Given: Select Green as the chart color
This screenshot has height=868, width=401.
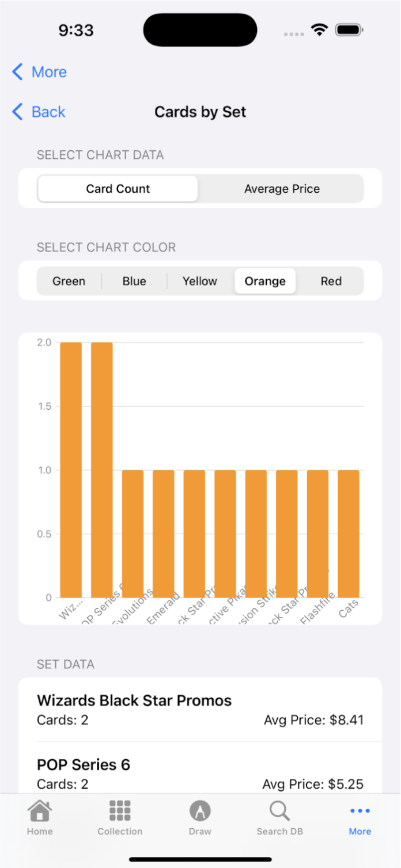Looking at the screenshot, I should pos(69,281).
